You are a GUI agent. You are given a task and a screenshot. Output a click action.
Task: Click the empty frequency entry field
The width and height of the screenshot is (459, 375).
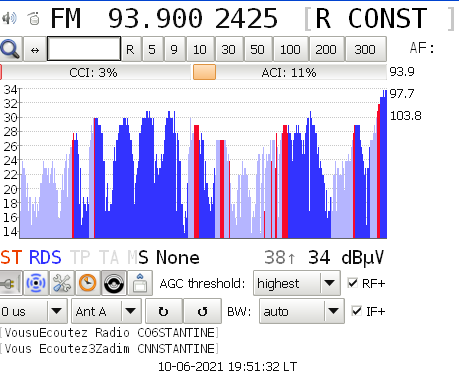pyautogui.click(x=84, y=49)
